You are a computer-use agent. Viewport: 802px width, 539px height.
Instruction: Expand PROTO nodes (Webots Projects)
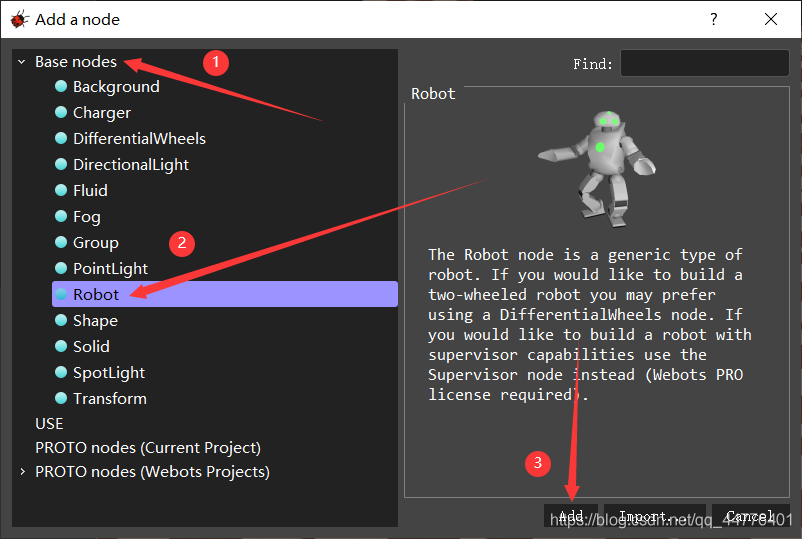coord(22,471)
